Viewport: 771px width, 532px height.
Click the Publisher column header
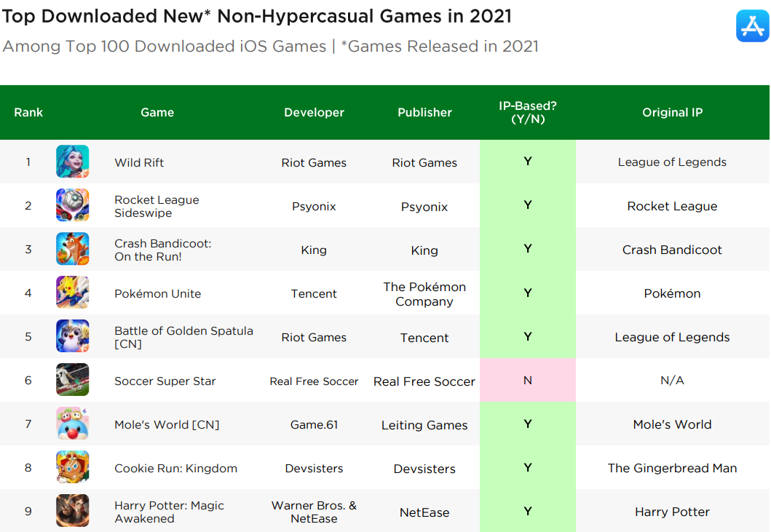click(x=424, y=112)
